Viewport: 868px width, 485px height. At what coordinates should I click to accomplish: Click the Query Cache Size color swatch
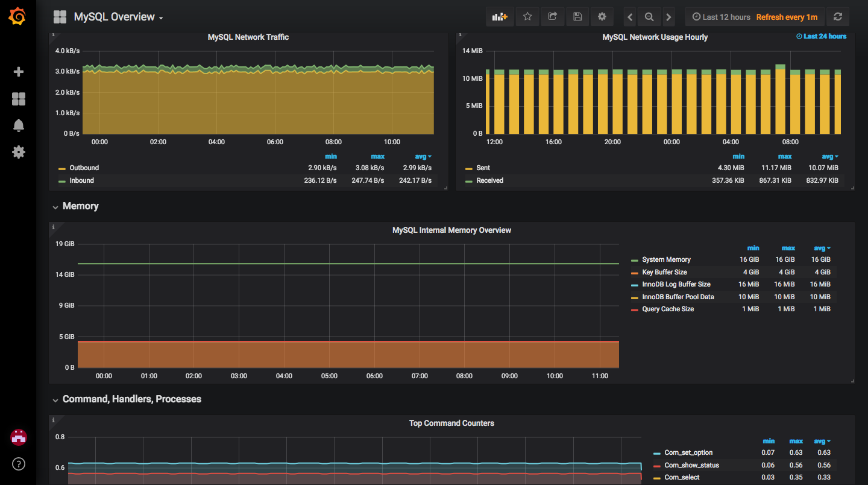click(x=634, y=309)
